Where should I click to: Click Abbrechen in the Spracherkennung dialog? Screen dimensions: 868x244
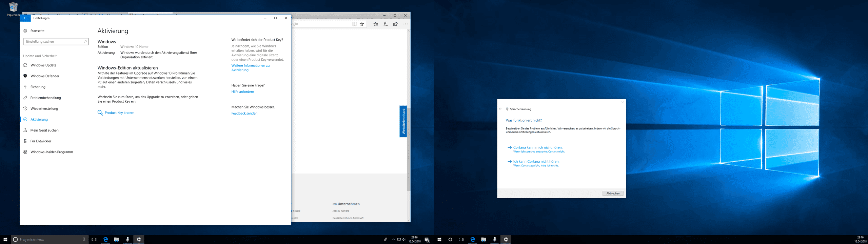[x=613, y=193]
